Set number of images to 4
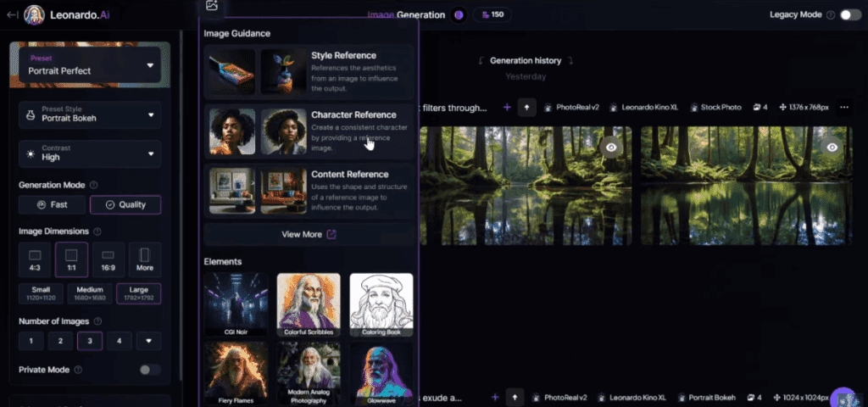The height and width of the screenshot is (407, 868). (119, 341)
